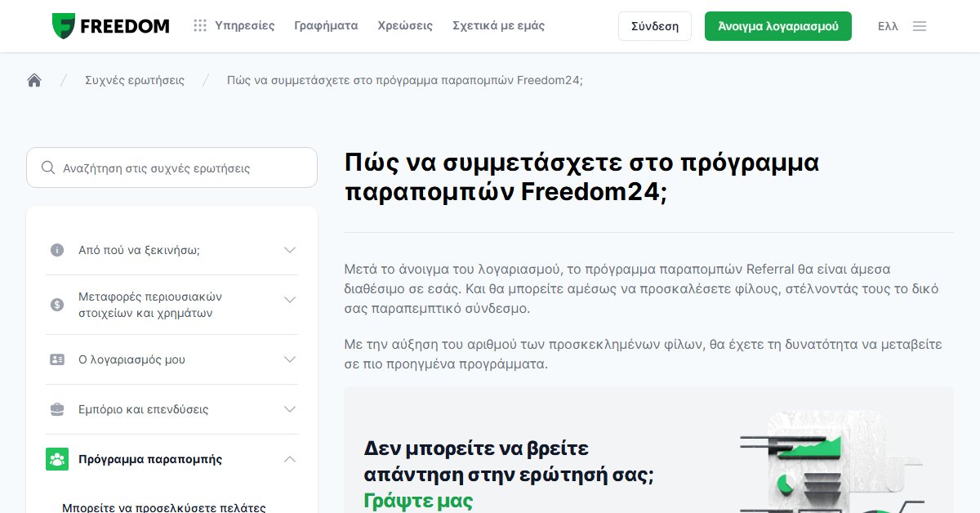Click the info icon beside Από πού να ξεκινήσω
Screen dimensions: 980x513
coord(57,250)
